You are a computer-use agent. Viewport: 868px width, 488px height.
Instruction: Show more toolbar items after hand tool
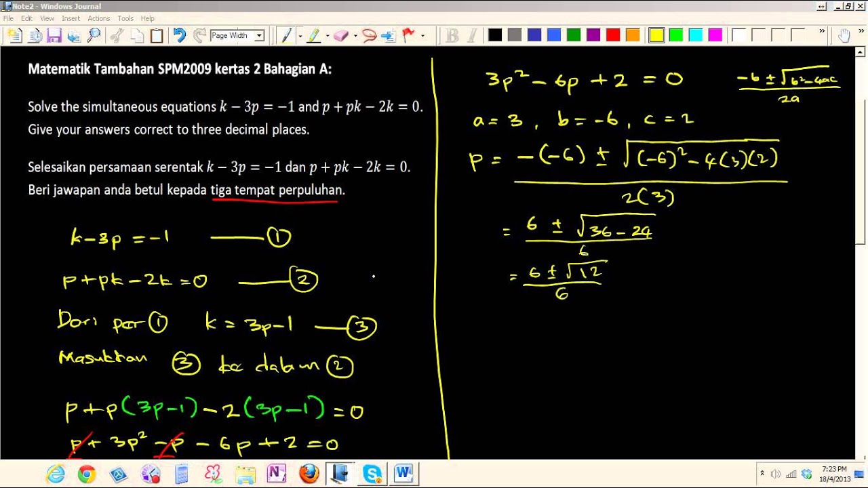861,32
